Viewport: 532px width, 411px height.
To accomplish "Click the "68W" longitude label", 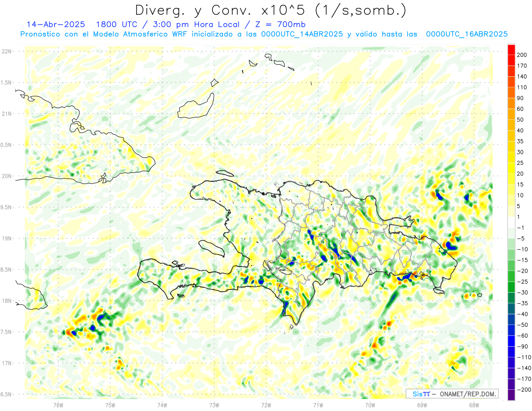I will pyautogui.click(x=474, y=405).
